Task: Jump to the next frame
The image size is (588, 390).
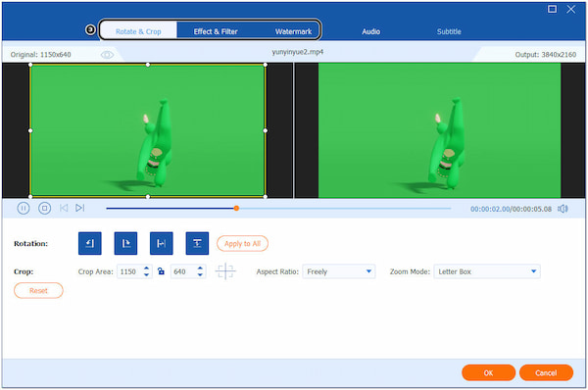Action: [x=80, y=208]
